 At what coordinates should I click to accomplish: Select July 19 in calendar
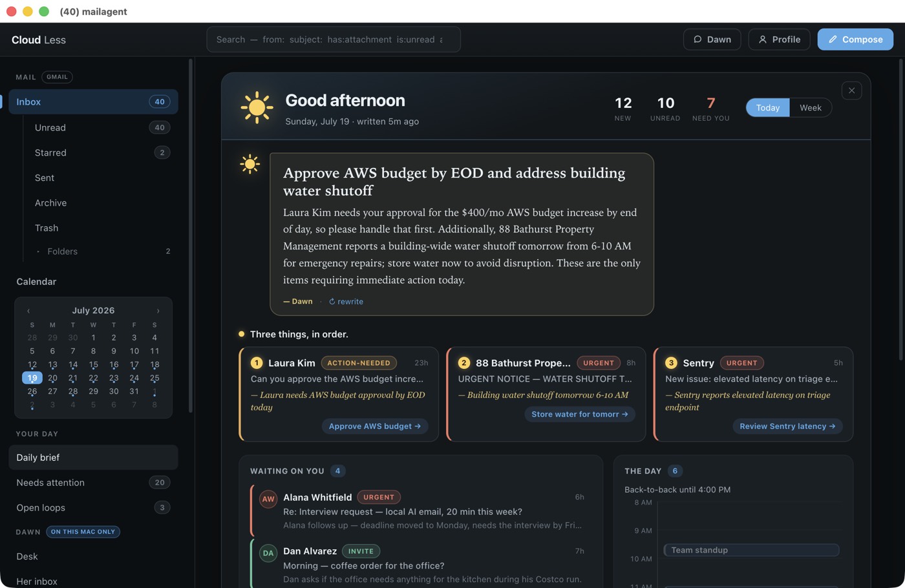pos(32,378)
